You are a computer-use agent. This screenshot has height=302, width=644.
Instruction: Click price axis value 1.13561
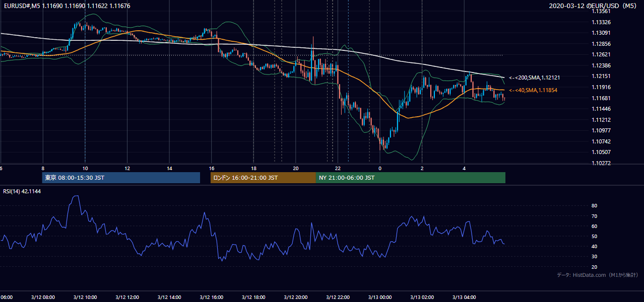pos(601,12)
